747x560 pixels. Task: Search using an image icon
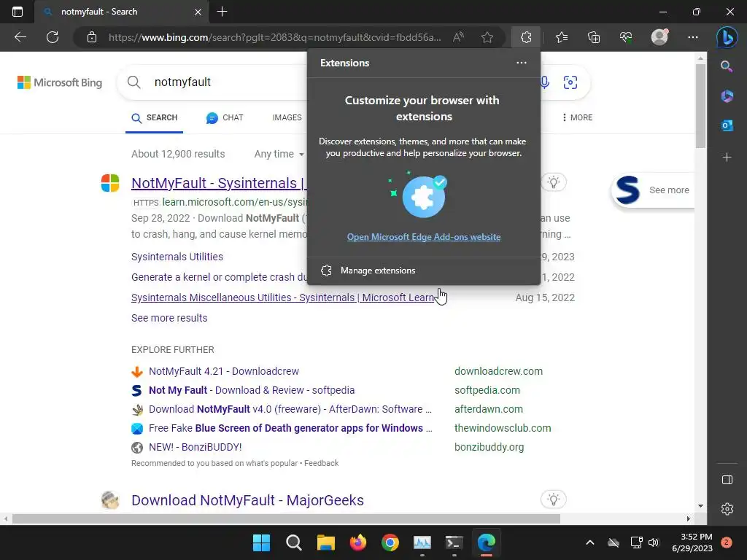(570, 82)
